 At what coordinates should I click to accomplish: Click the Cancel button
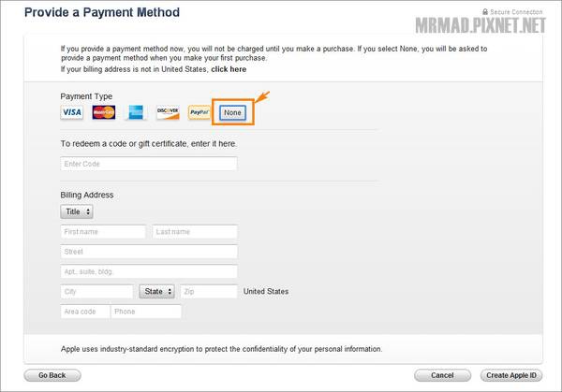coord(442,375)
